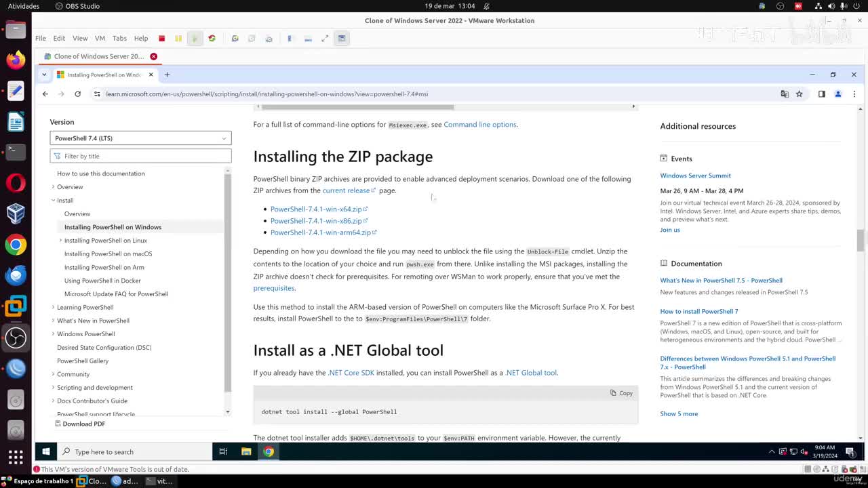
Task: Click the Chrome icon in Windows taskbar
Action: (x=269, y=451)
